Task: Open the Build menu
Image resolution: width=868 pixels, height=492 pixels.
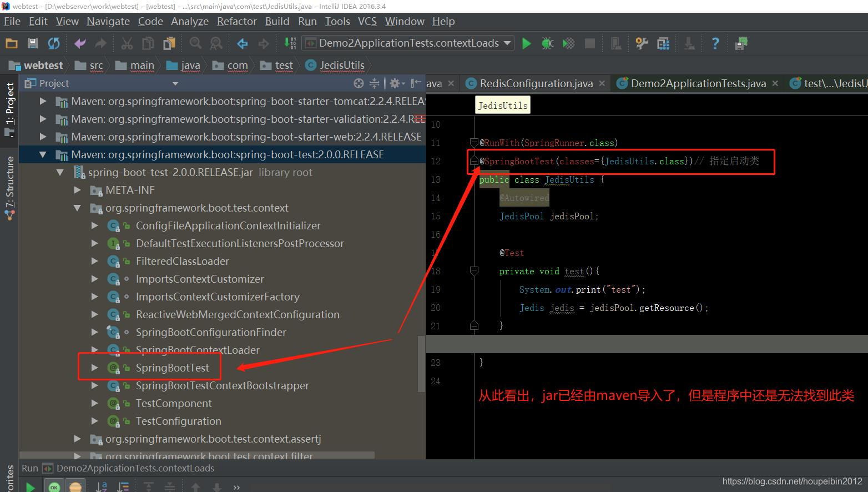Action: pos(277,21)
